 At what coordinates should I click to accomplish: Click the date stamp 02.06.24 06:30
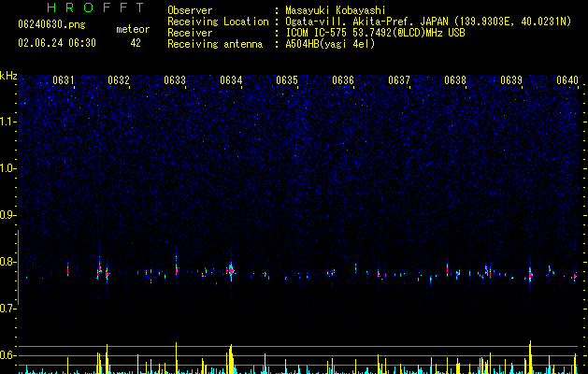coord(57,43)
